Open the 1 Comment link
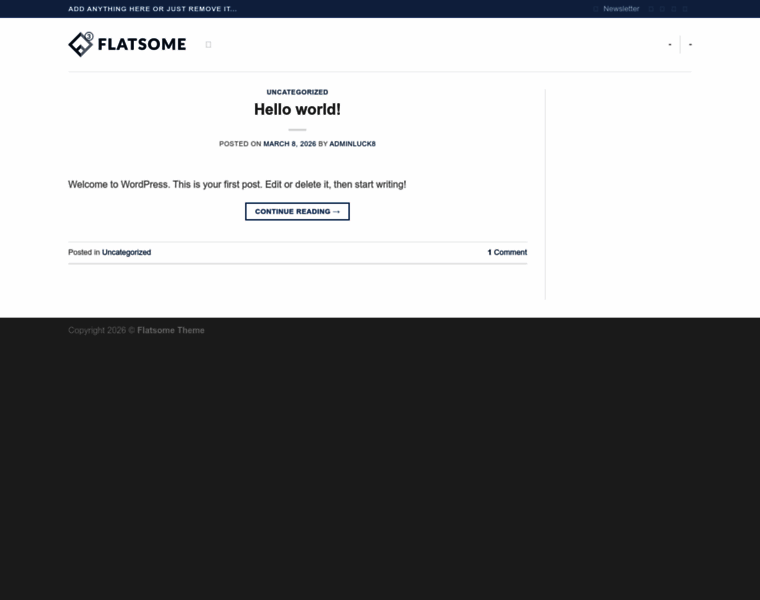This screenshot has width=760, height=600. tap(507, 253)
